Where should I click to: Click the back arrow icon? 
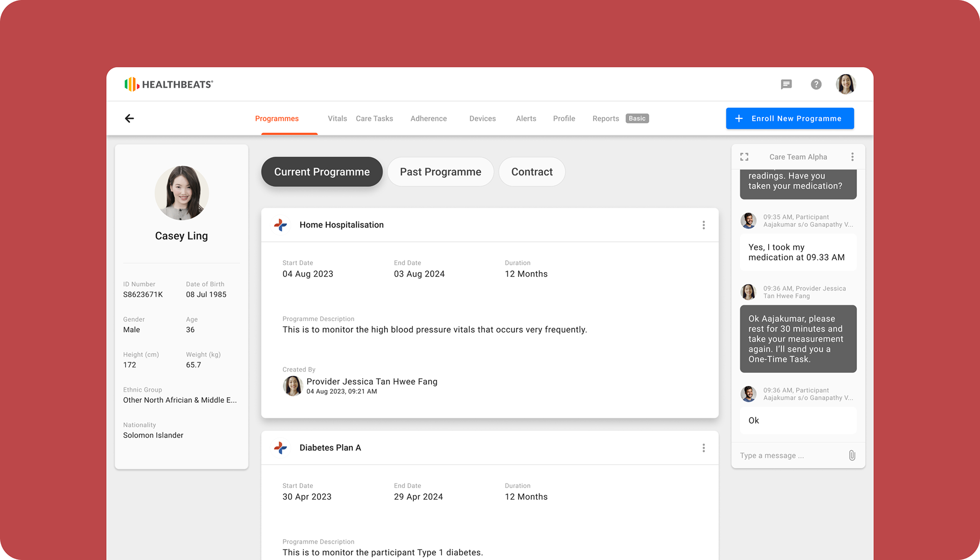click(x=129, y=118)
